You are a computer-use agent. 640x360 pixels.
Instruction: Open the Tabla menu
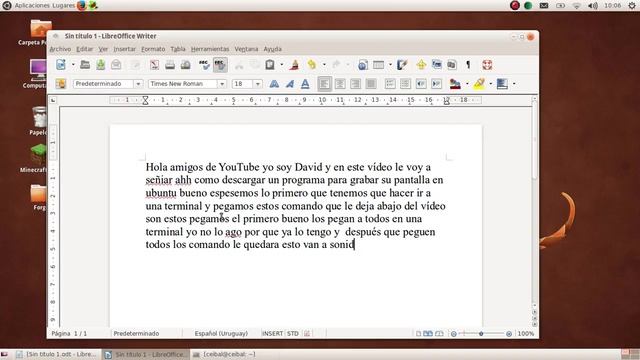[x=178, y=49]
